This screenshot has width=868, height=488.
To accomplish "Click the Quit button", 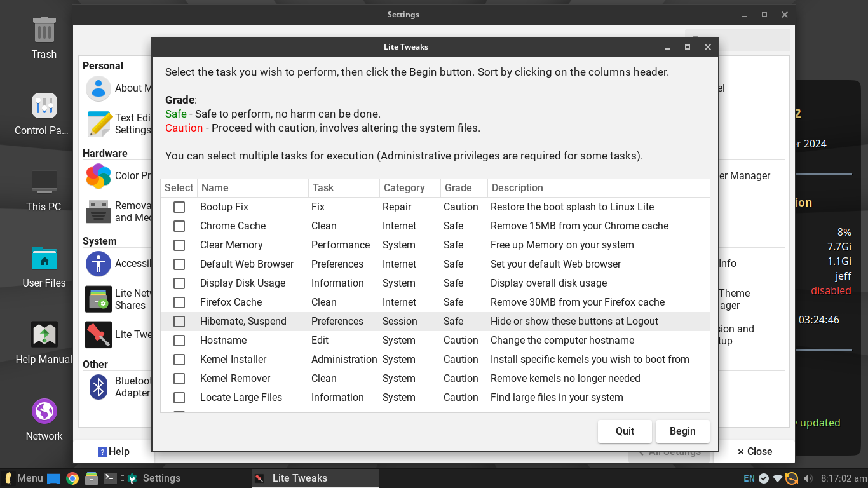I will point(625,431).
